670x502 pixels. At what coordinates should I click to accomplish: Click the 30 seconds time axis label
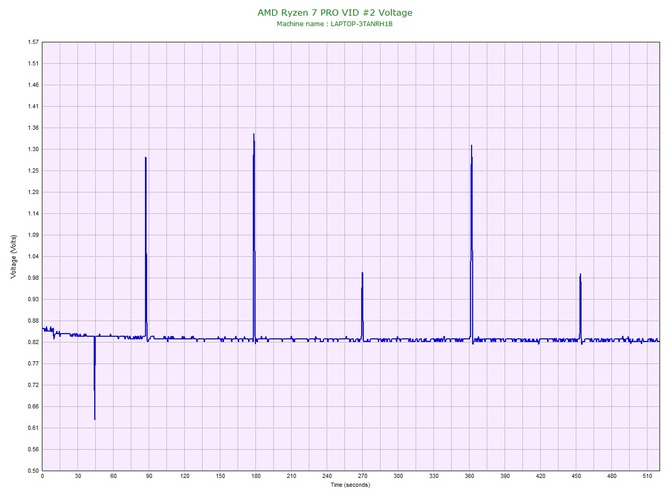tap(78, 476)
